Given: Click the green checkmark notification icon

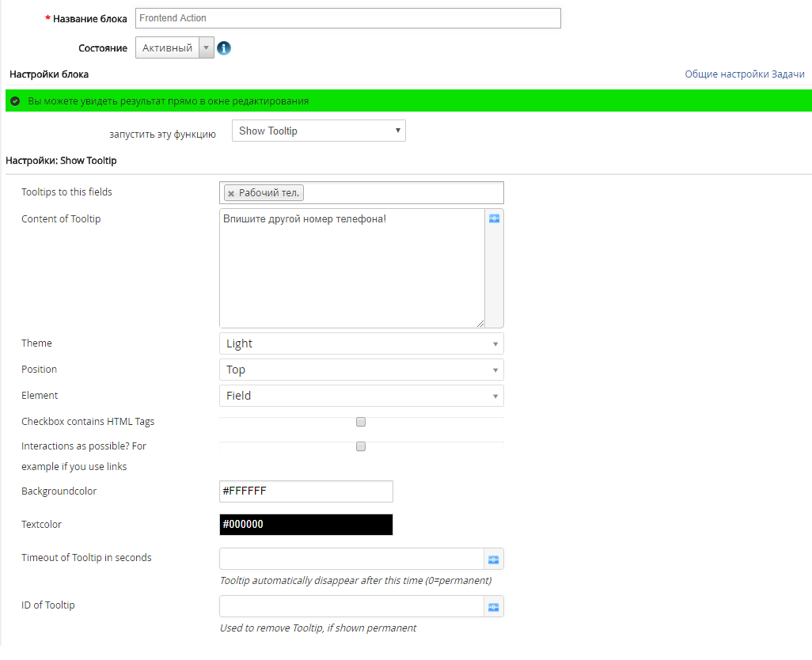Looking at the screenshot, I should (x=15, y=101).
